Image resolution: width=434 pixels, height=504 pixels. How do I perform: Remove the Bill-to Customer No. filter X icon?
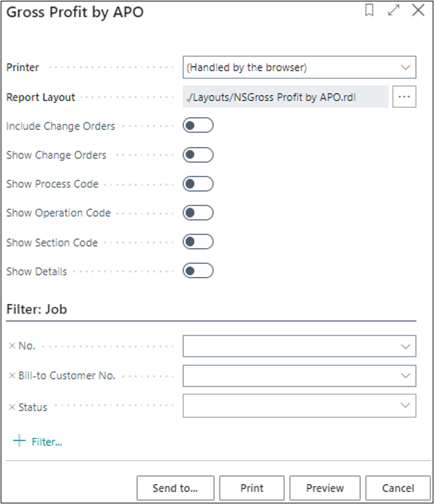coord(11,375)
